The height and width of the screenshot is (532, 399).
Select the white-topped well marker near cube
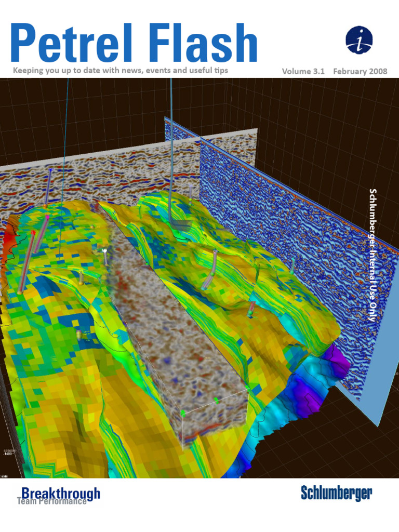pyautogui.click(x=105, y=250)
